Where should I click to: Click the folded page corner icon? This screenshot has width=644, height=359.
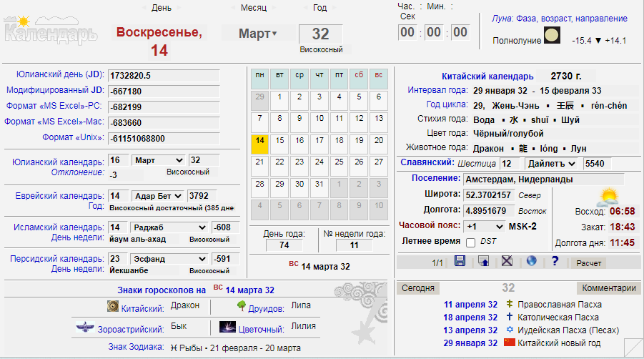(x=633, y=348)
